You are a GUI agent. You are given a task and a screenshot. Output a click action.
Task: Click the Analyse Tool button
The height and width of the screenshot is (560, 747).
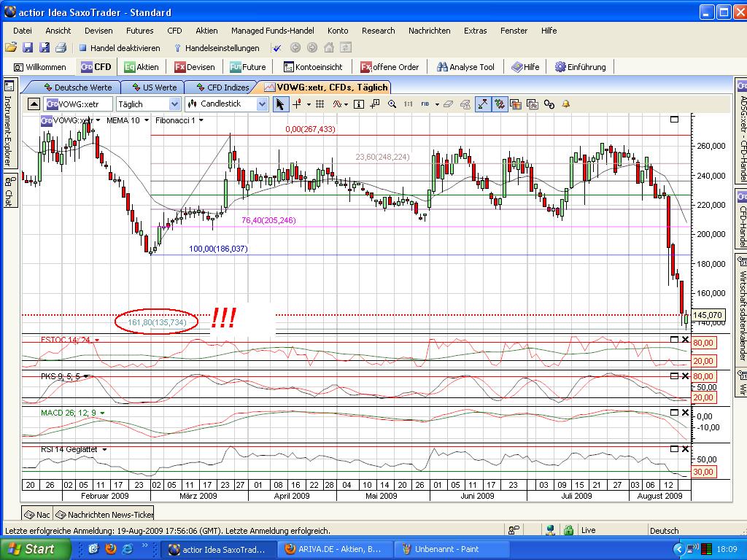click(465, 67)
